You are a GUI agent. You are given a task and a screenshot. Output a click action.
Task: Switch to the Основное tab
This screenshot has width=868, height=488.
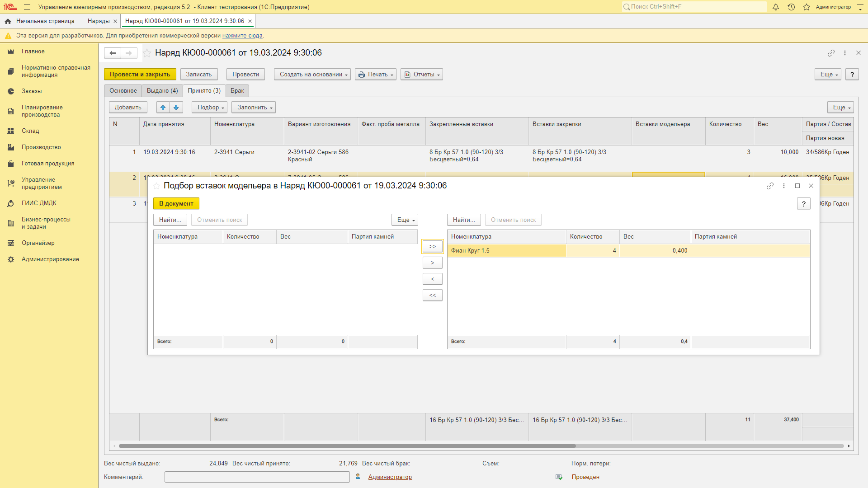pos(123,91)
